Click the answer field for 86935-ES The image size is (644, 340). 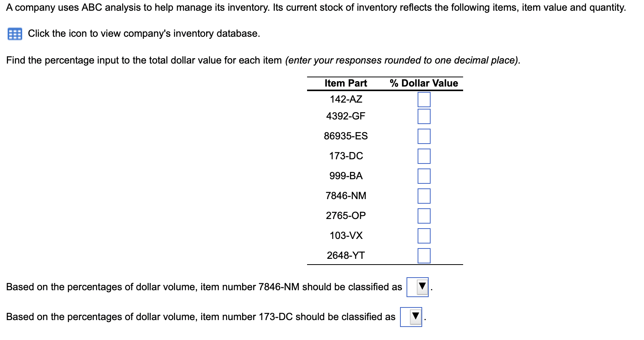(424, 136)
